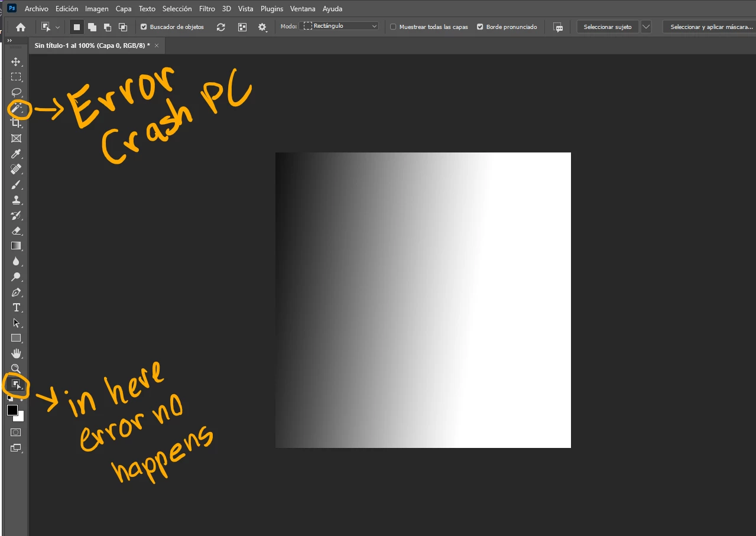Open the Ayuda menu
This screenshot has width=756, height=536.
pos(333,9)
